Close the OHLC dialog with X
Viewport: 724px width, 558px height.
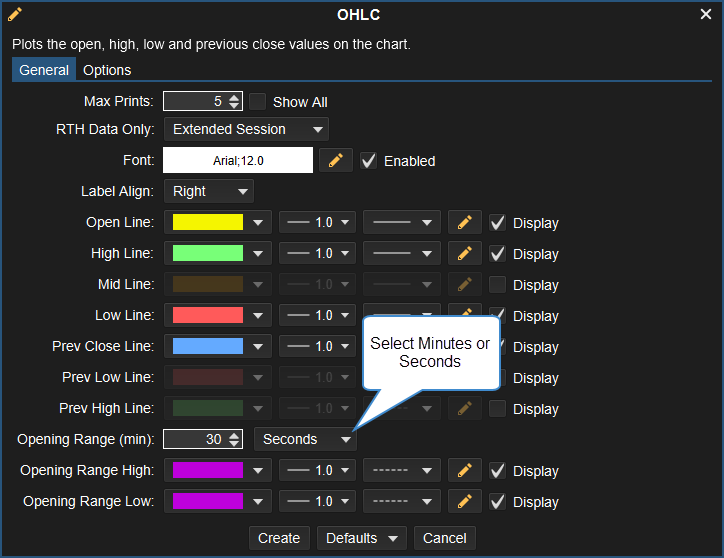(706, 14)
